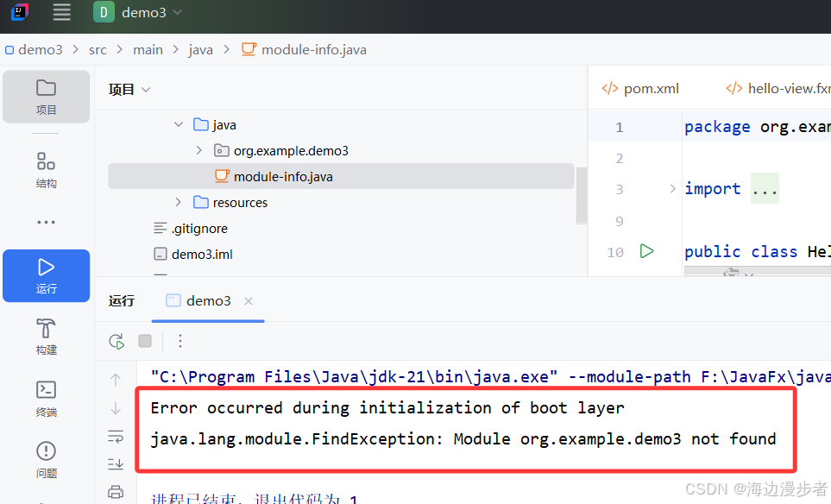Image resolution: width=831 pixels, height=504 pixels.
Task: Switch to the pom.xml editor tab
Action: (x=641, y=89)
